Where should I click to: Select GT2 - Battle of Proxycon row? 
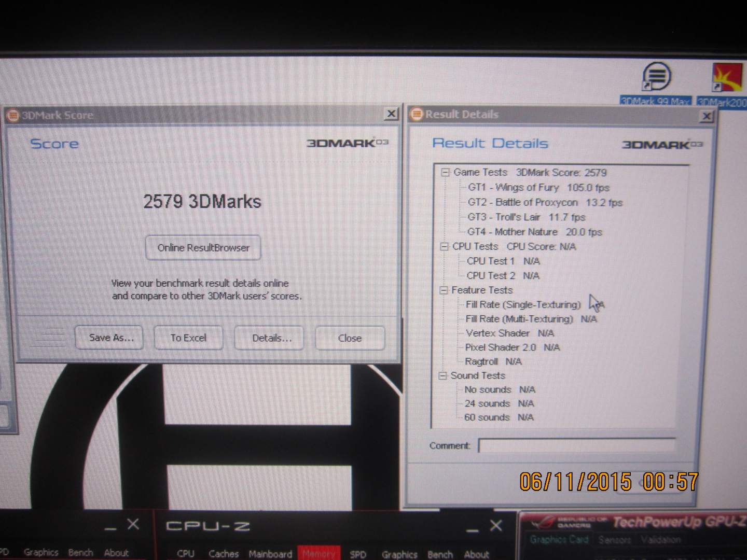pos(545,202)
